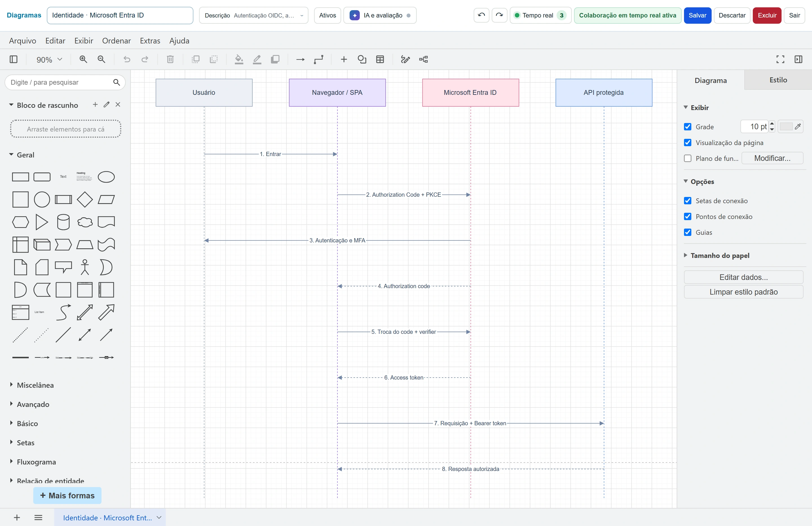This screenshot has width=812, height=526.
Task: Open the grid color swatch picker
Action: (x=790, y=127)
